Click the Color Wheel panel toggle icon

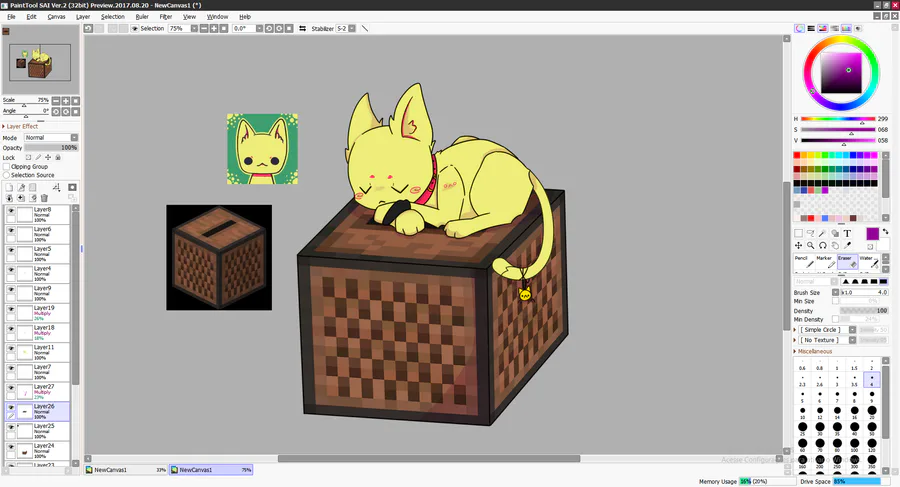coord(799,28)
